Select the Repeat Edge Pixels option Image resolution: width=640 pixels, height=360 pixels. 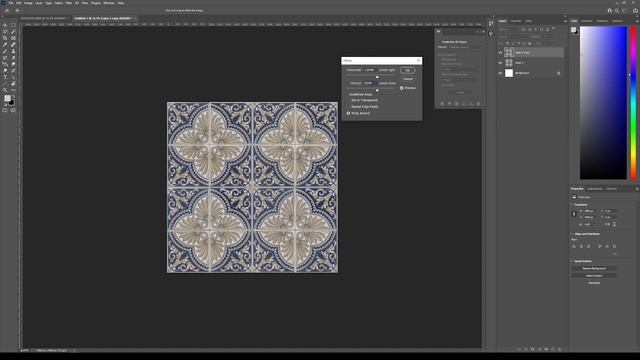[x=364, y=107]
